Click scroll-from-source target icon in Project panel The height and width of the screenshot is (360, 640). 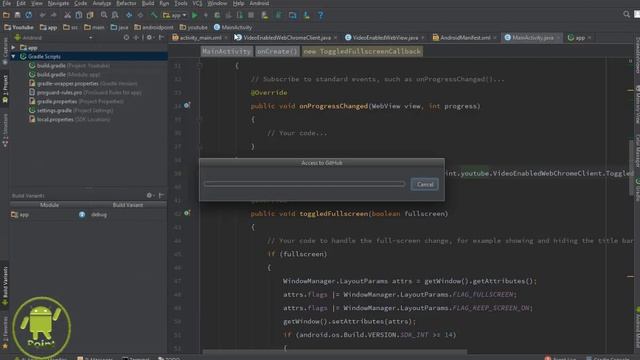click(126, 38)
